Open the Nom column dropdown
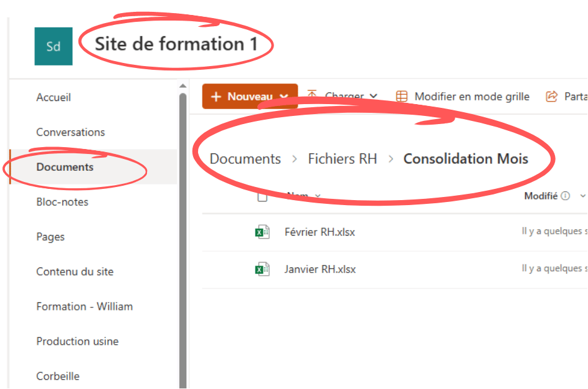Screen dimensions: 588x389 click(318, 195)
